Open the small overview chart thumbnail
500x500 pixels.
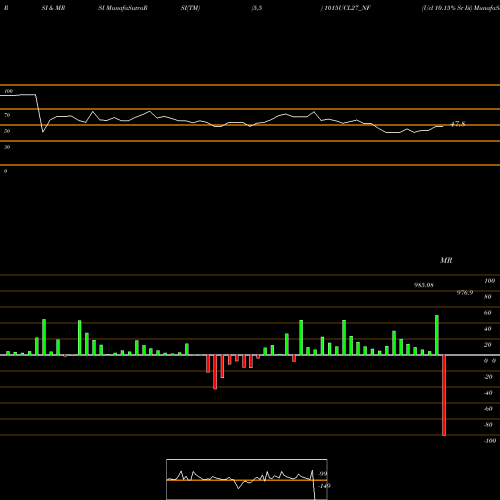(247, 479)
